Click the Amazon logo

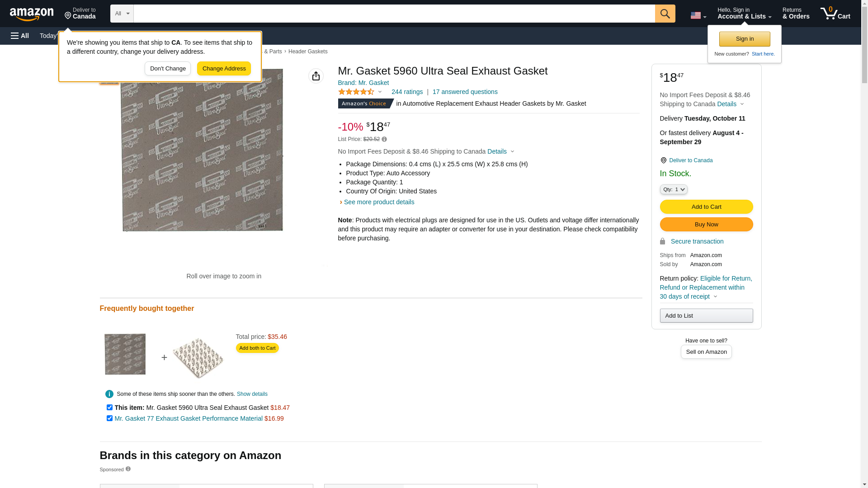[32, 14]
